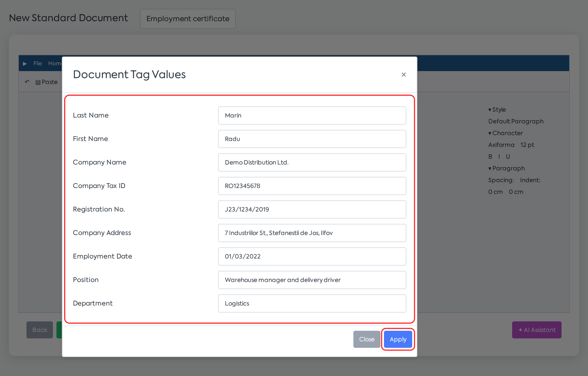Open the Axiforma font selector
The height and width of the screenshot is (376, 588).
[501, 145]
